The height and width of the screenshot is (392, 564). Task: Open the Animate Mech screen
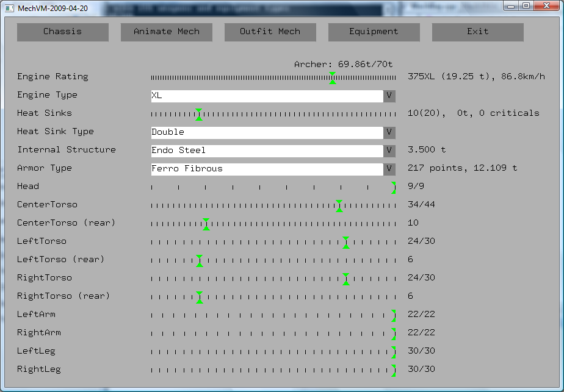pos(166,32)
